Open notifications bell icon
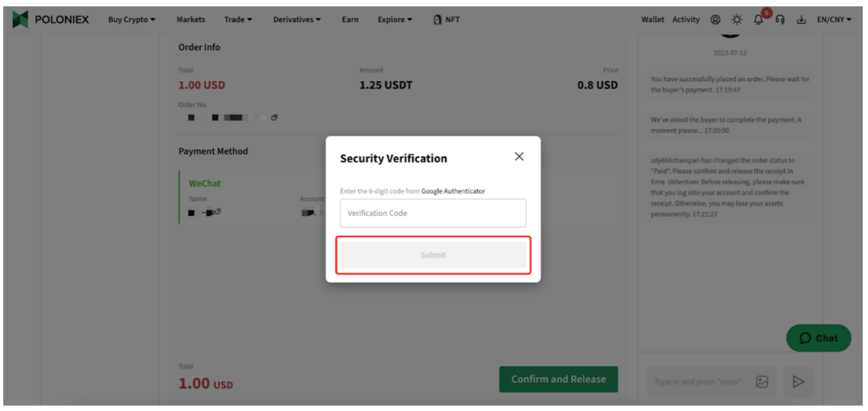This screenshot has width=868, height=411. tap(759, 20)
